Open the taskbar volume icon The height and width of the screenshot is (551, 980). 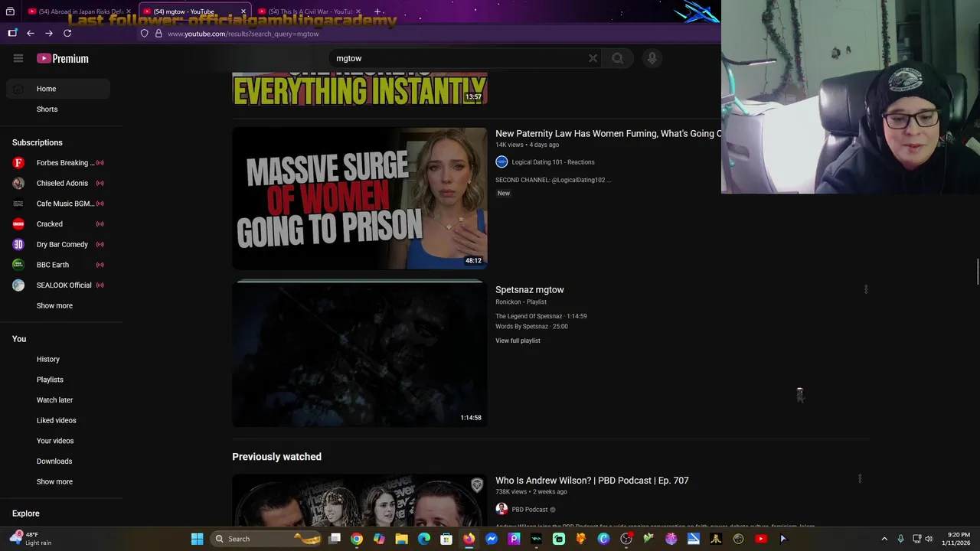pos(929,539)
